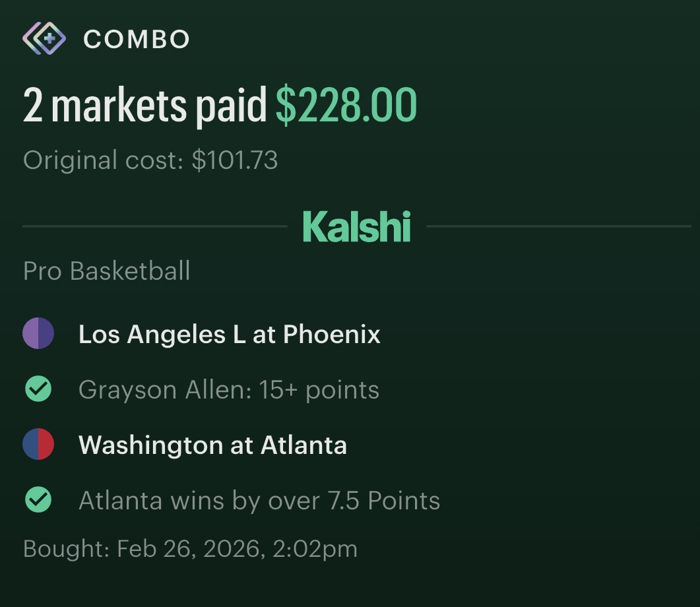This screenshot has width=700, height=607.
Task: Click the $101.73 cost value
Action: [235, 160]
